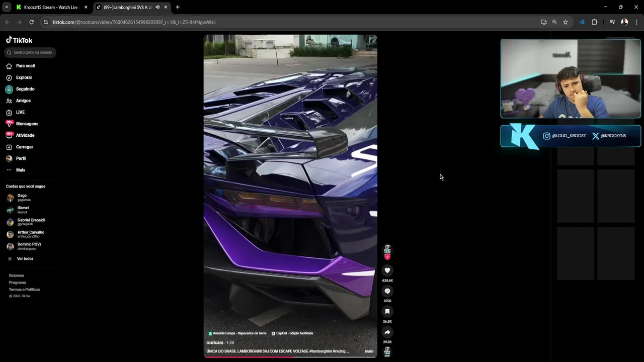Open a new browser tab

(x=178, y=7)
